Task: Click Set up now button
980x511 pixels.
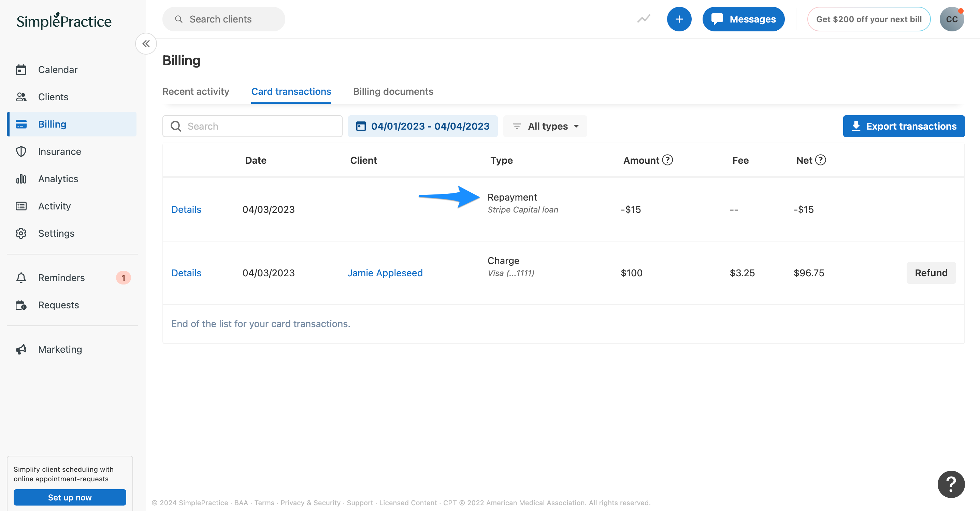Action: click(x=70, y=497)
